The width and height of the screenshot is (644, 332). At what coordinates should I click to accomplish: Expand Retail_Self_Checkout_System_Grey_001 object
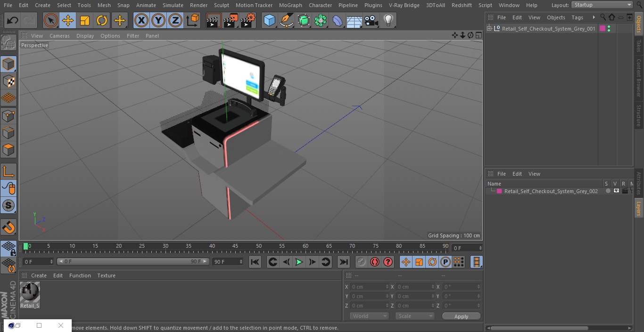pyautogui.click(x=489, y=29)
